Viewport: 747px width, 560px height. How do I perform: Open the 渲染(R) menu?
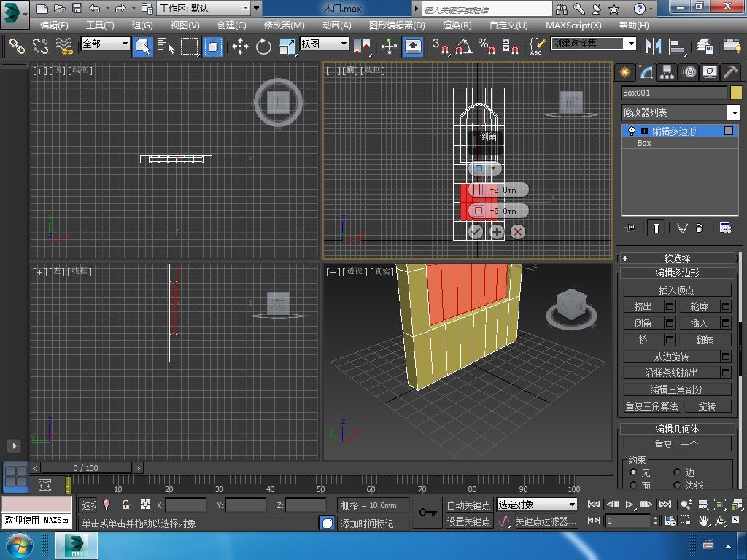[x=457, y=25]
